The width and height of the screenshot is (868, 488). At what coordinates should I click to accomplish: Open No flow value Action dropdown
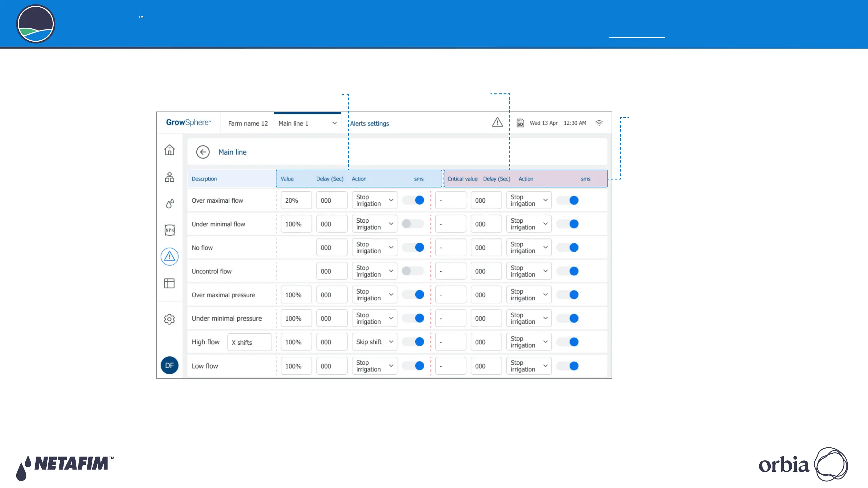click(374, 247)
